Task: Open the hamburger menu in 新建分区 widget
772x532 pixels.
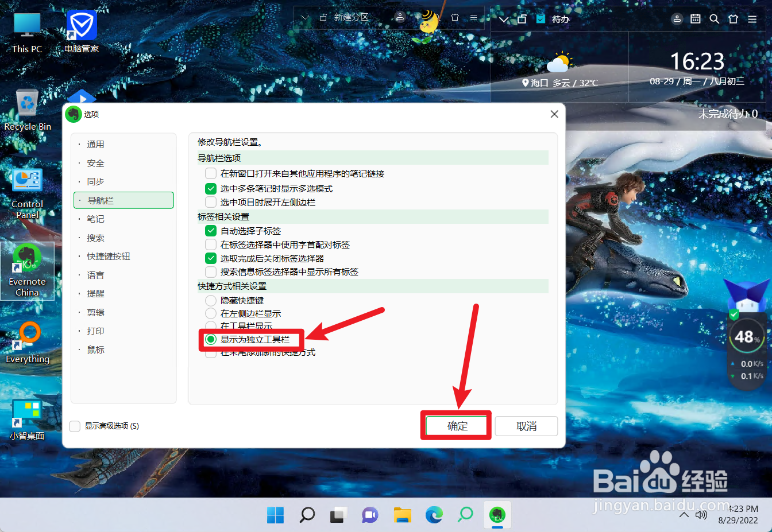Action: coord(474,18)
